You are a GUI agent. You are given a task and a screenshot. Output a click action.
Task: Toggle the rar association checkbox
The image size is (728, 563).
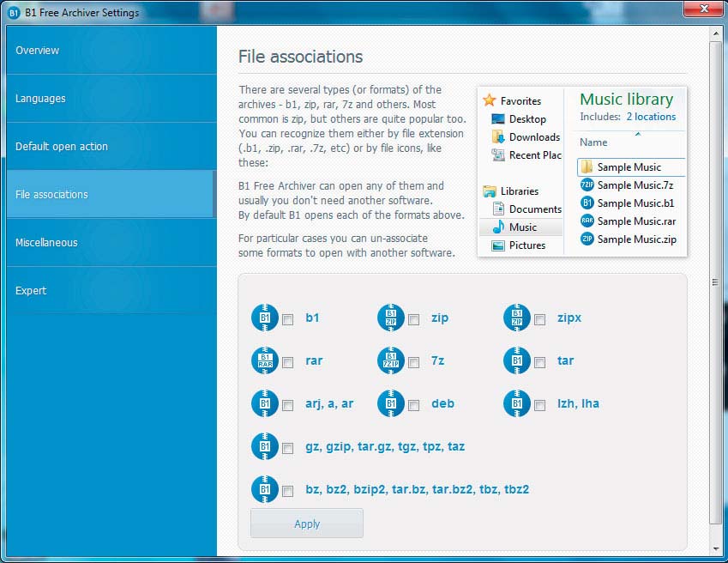point(287,362)
